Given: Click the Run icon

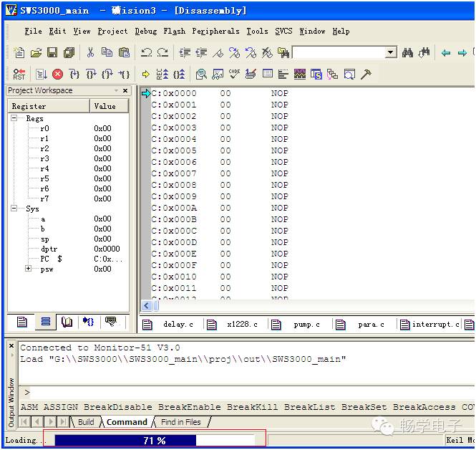Looking at the screenshot, I should click(41, 75).
